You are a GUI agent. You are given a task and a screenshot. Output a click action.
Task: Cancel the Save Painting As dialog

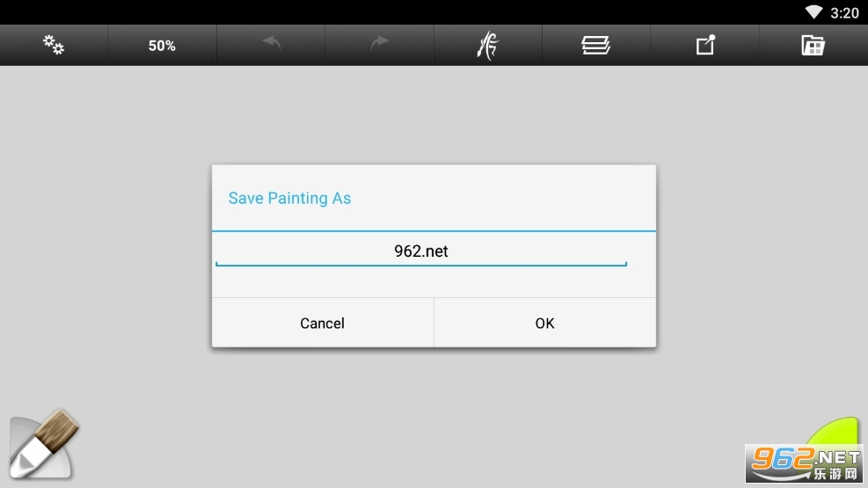coord(322,323)
